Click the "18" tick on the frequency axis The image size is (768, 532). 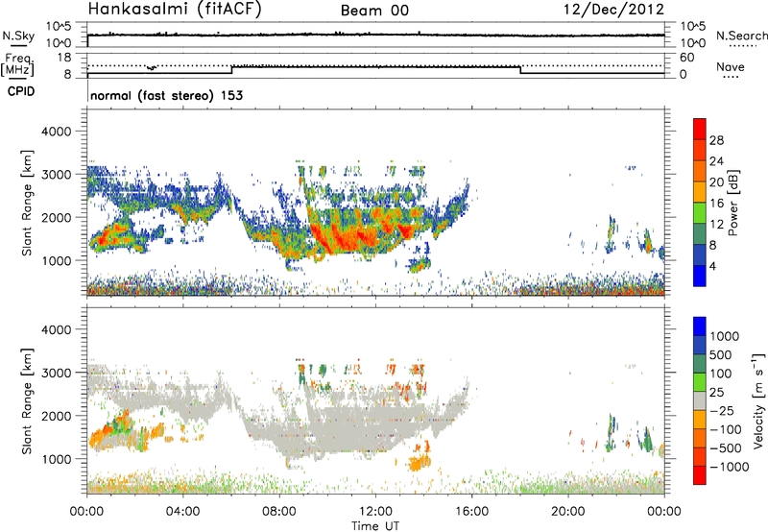[x=64, y=58]
